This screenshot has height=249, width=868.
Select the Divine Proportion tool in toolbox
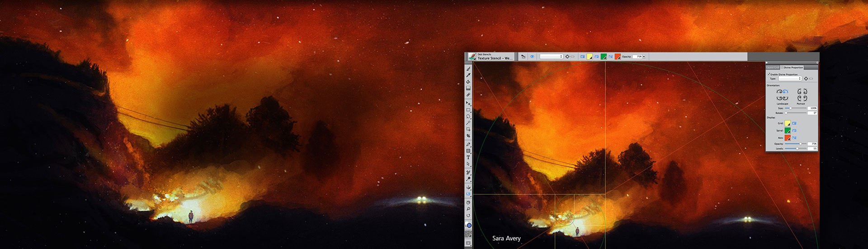[468, 194]
